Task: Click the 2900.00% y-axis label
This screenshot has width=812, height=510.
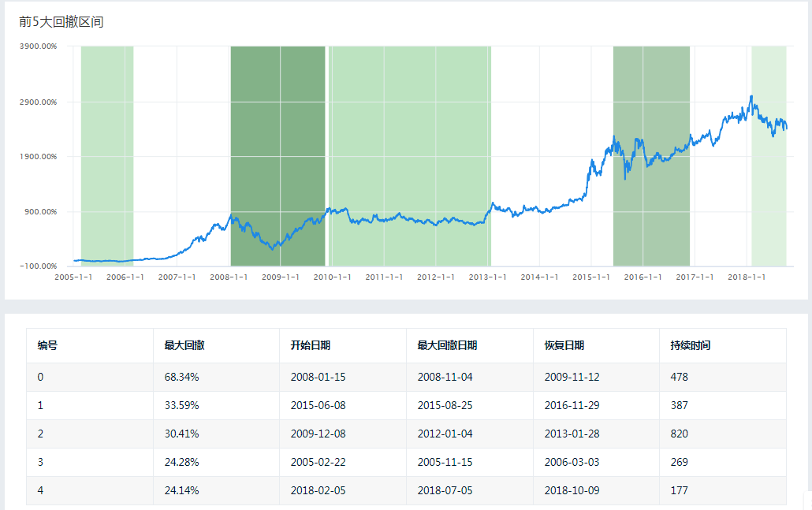Action: (39, 102)
